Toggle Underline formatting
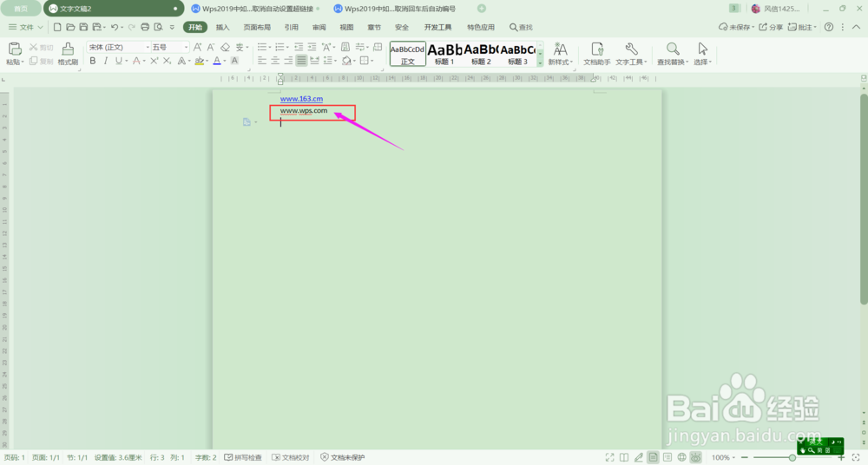The height and width of the screenshot is (465, 868). [118, 61]
